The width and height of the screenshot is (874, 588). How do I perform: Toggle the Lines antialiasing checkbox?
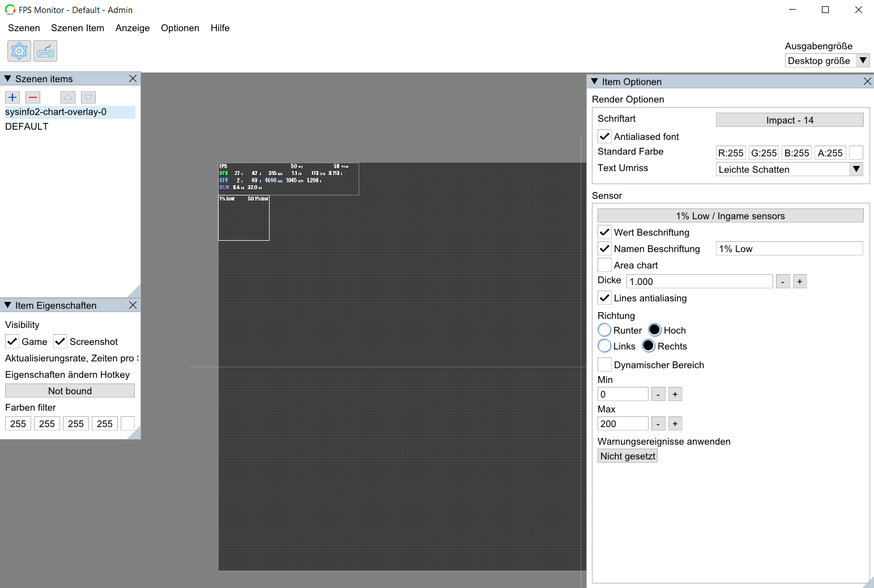604,298
